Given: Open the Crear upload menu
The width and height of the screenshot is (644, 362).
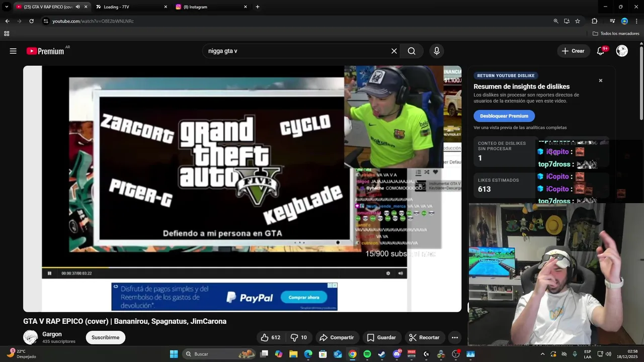Looking at the screenshot, I should click(x=573, y=51).
